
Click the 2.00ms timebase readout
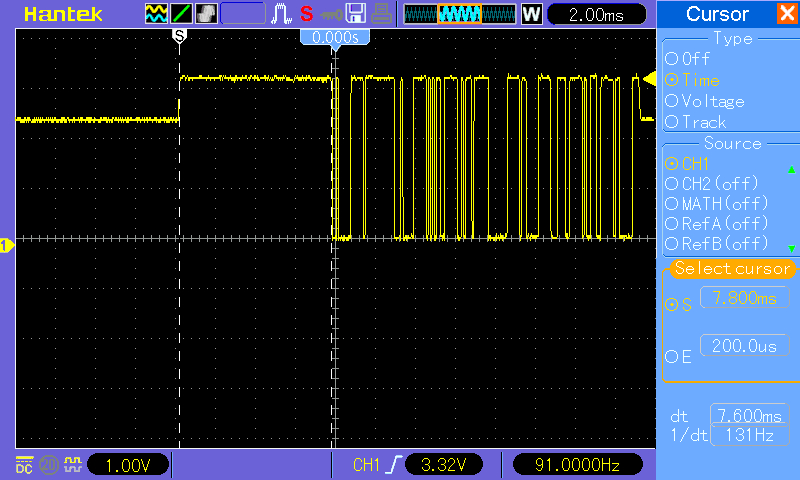click(x=593, y=14)
